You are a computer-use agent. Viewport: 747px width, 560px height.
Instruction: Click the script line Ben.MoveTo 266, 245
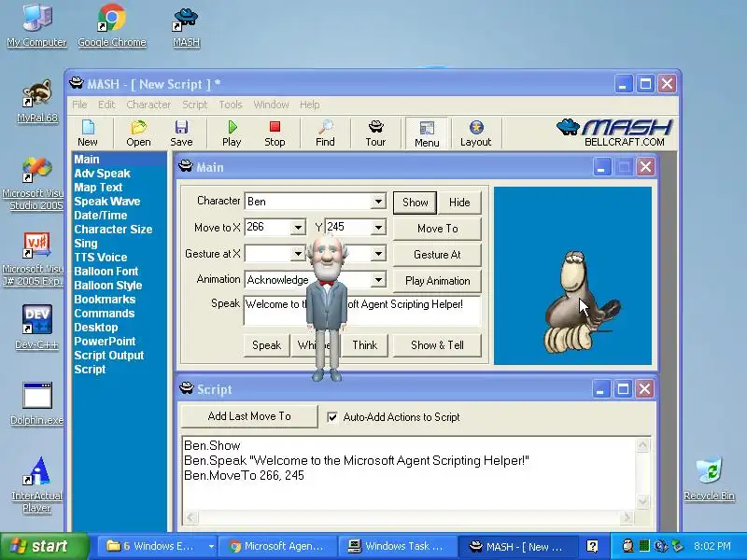coord(244,475)
